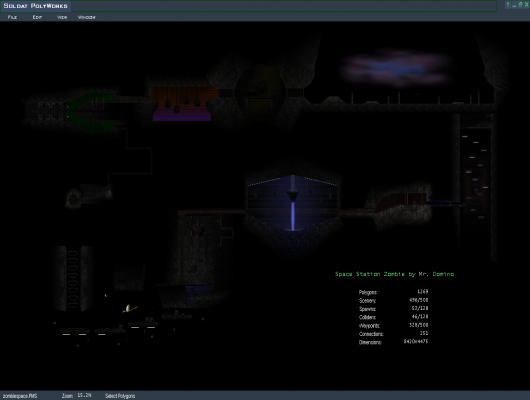
Task: Open the Edit menu
Action: click(37, 17)
